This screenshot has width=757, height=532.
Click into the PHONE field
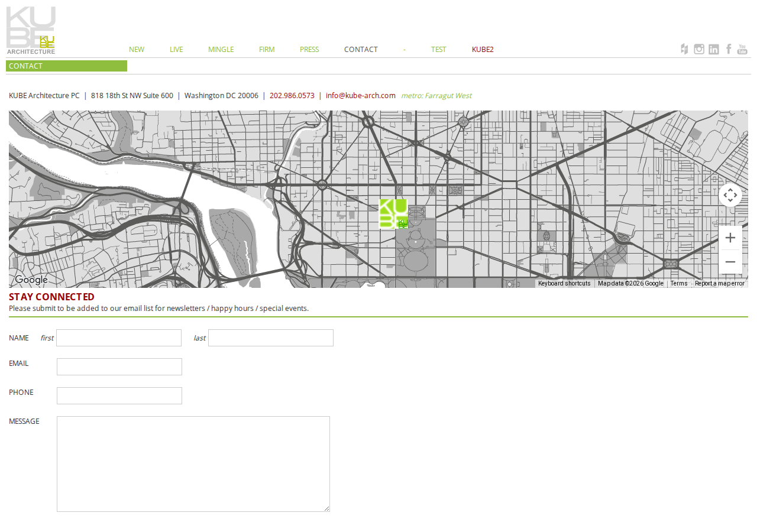(119, 395)
